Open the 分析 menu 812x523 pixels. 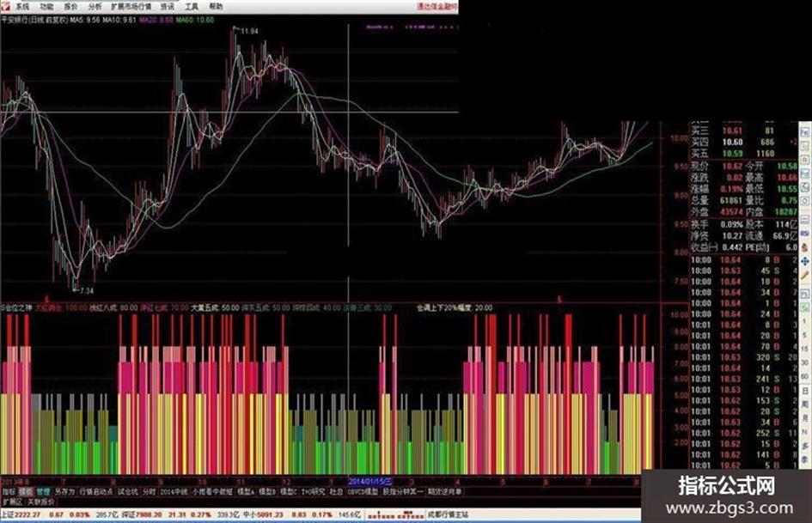coord(95,7)
